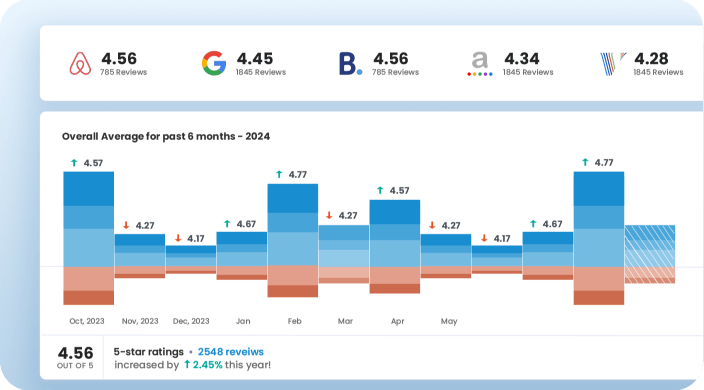This screenshot has width=704, height=390.
Task: Click the 4.56 OUT OF 5 summary score
Action: pos(75,357)
